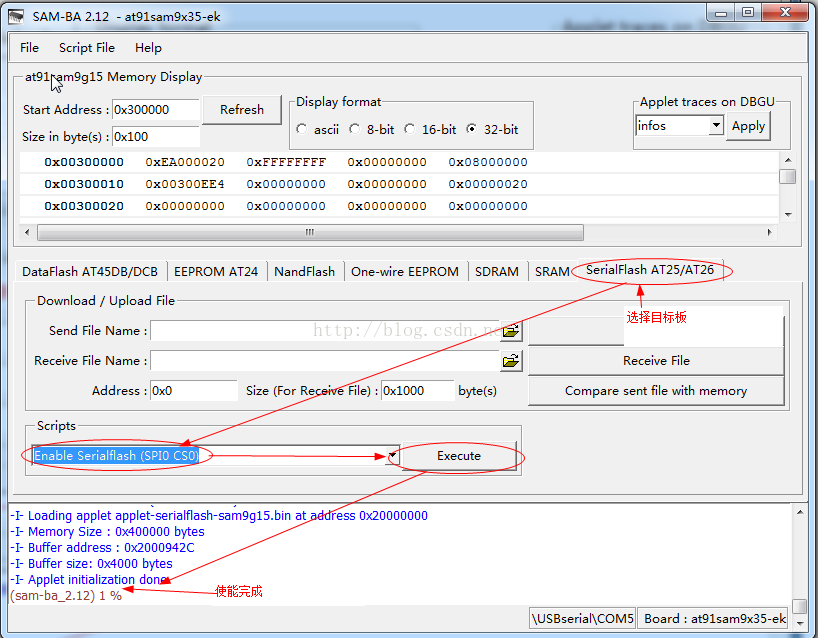Click memory value 0x08000000
This screenshot has height=638, width=818.
(x=488, y=162)
